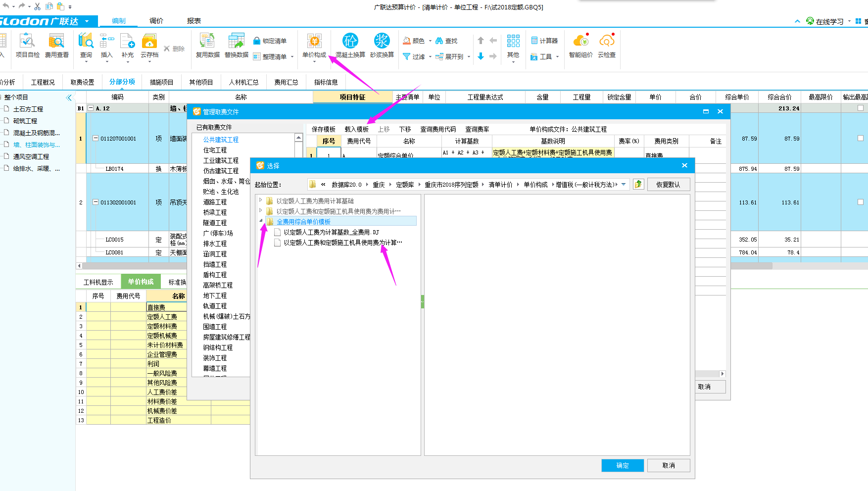Expand 以定额人工费和定额施工机具使用费 folder
The image size is (868, 491).
261,210
